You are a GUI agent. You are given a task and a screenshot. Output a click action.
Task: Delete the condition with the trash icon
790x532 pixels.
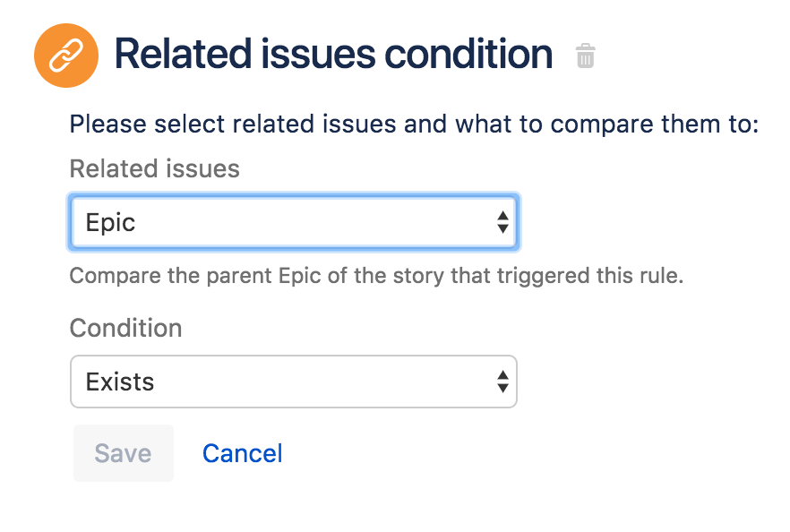[585, 56]
